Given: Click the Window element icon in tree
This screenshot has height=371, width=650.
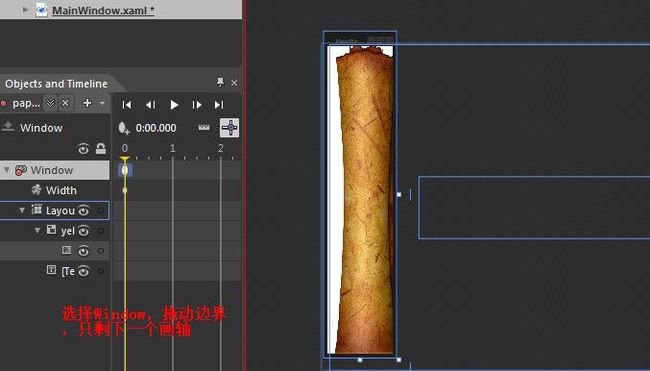Looking at the screenshot, I should pos(21,170).
